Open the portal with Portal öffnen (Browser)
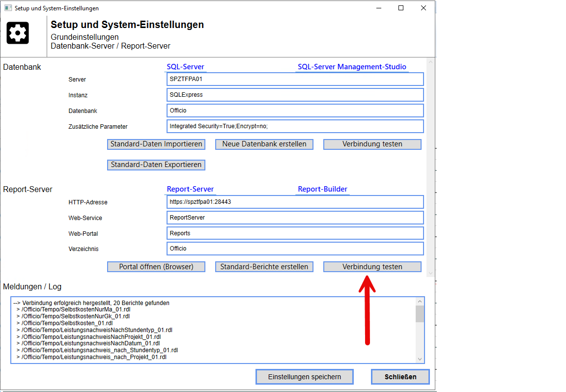This screenshot has width=566, height=392. point(156,267)
